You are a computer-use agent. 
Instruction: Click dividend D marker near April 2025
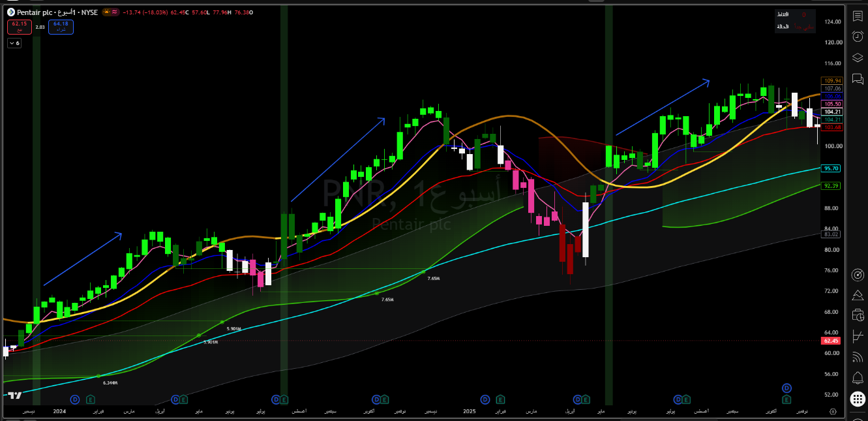pyautogui.click(x=577, y=399)
